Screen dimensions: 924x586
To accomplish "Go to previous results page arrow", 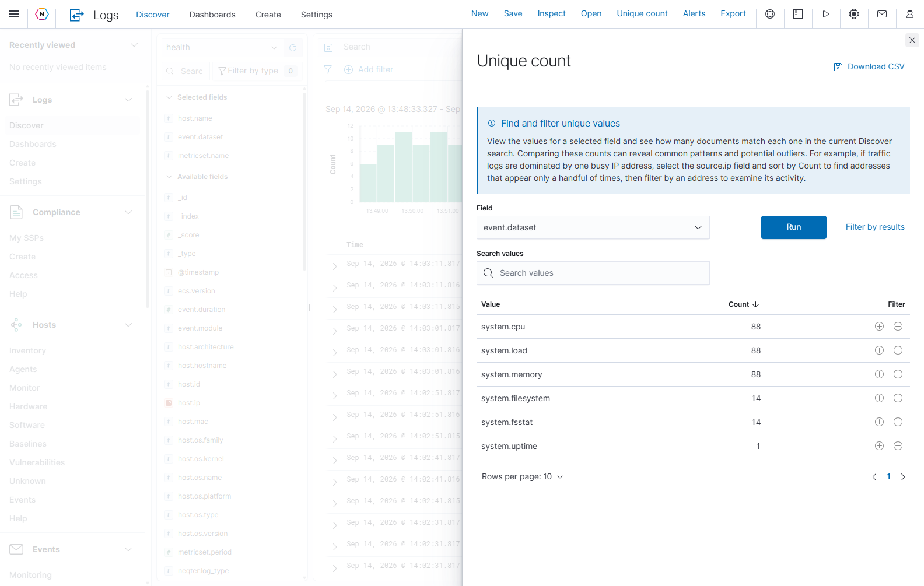I will click(x=874, y=477).
